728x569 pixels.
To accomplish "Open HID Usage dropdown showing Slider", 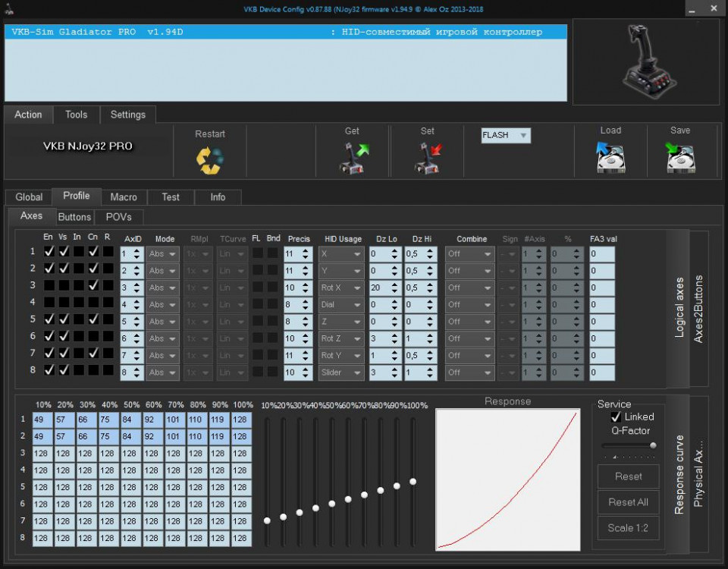I will point(340,373).
